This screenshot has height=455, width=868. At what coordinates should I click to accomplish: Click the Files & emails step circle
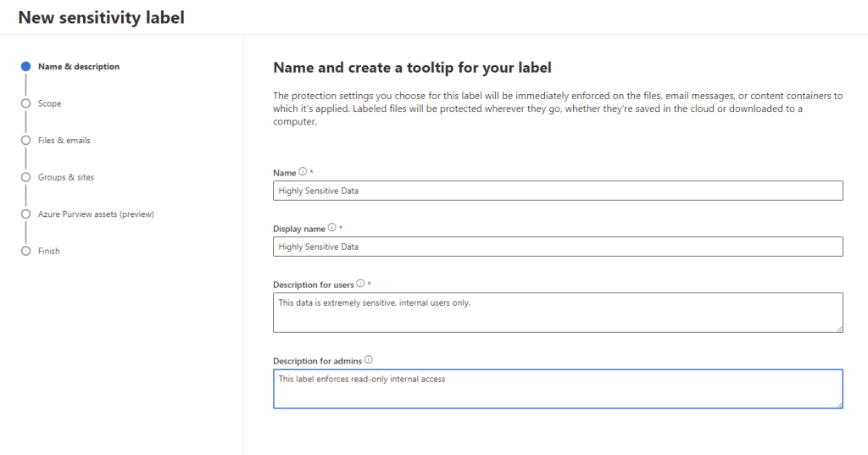(x=26, y=140)
